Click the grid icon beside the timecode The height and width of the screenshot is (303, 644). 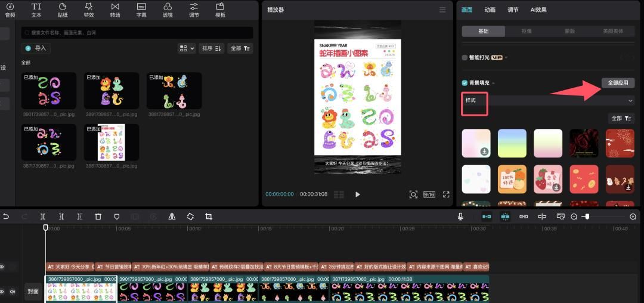(339, 194)
